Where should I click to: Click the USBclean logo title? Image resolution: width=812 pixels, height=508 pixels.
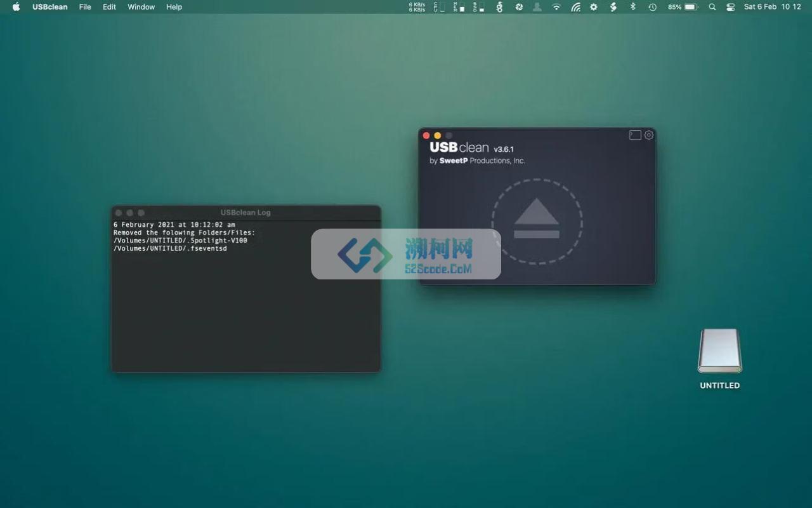point(459,147)
